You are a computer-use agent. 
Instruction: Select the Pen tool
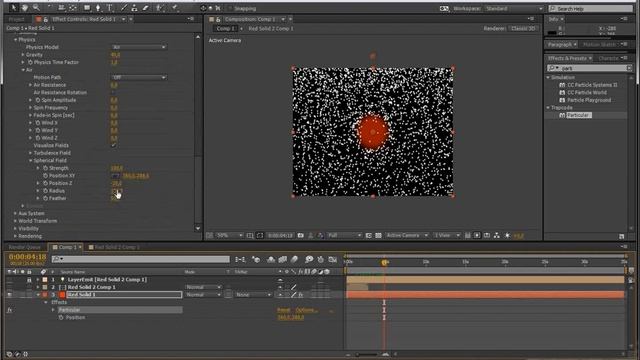click(98, 8)
